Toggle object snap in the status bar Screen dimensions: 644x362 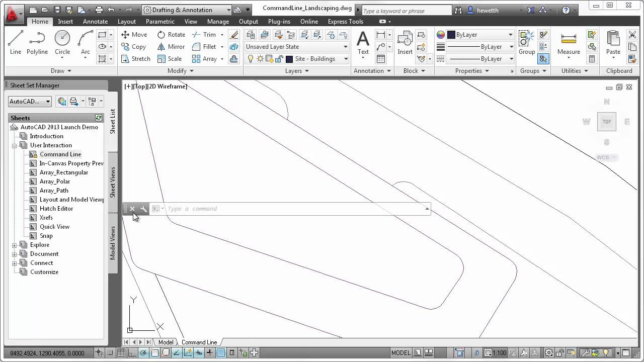point(155,353)
